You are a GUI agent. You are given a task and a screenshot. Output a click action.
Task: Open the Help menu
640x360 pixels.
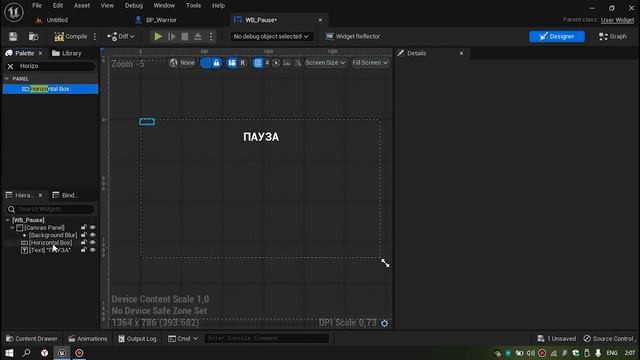(x=218, y=5)
